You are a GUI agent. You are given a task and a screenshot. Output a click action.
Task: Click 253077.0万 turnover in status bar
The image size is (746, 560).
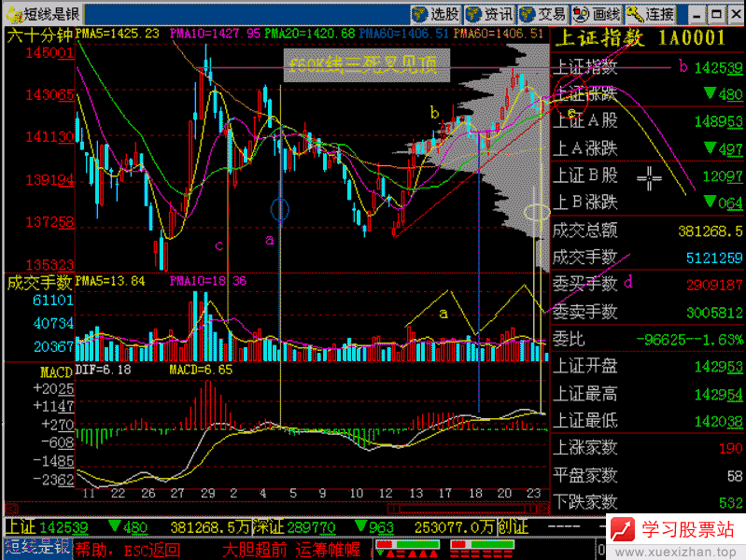click(455, 527)
